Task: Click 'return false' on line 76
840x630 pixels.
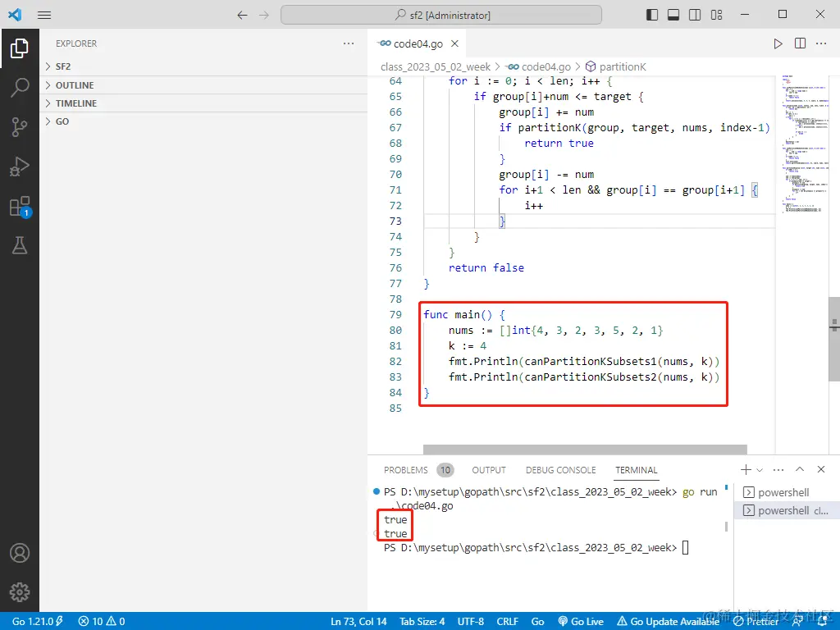Action: 486,268
